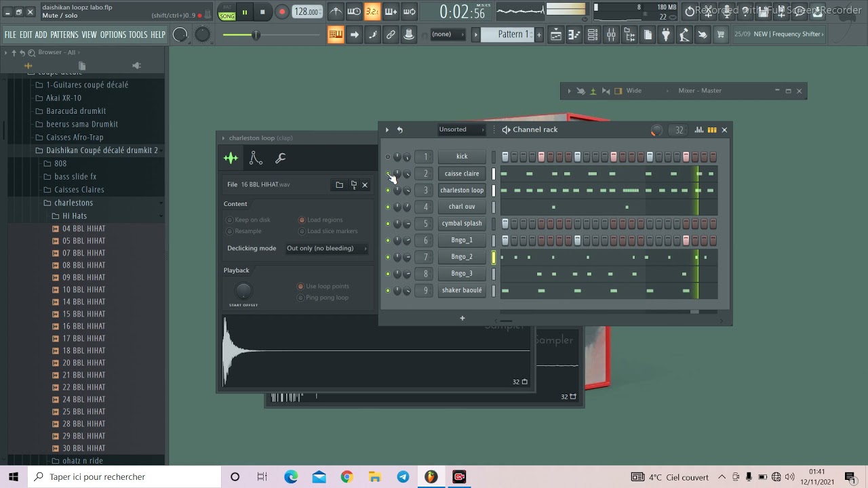Select the Bngo_2 channel button
The width and height of the screenshot is (868, 488).
click(462, 257)
